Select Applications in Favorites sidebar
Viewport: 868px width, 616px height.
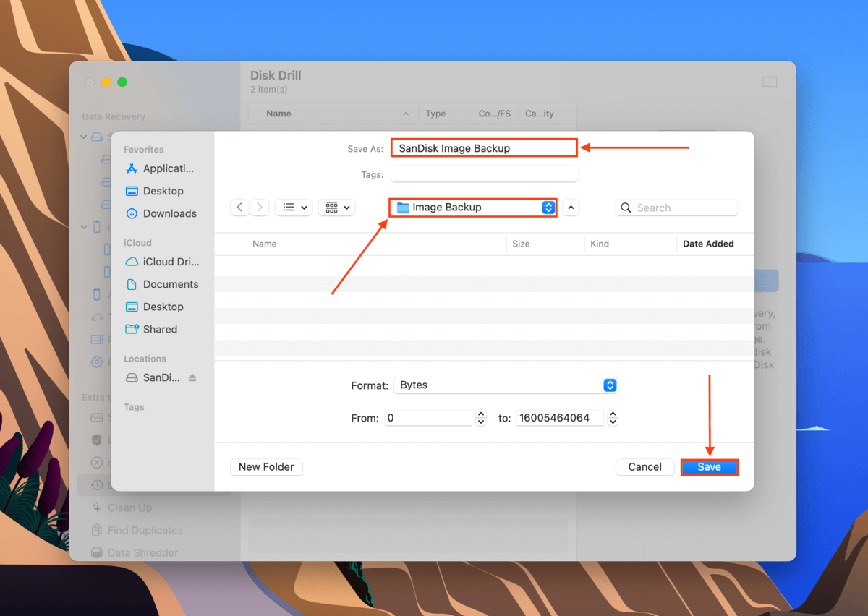tap(160, 168)
